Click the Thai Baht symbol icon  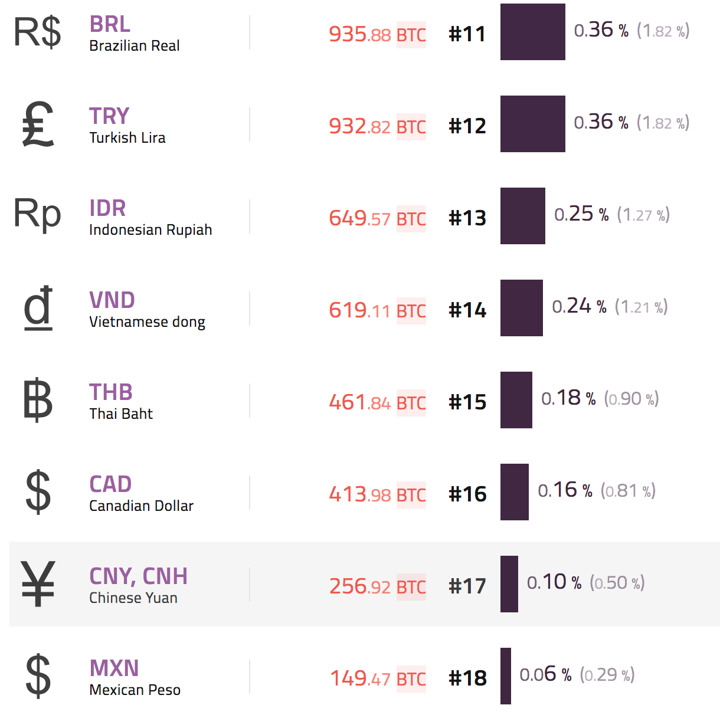click(38, 401)
